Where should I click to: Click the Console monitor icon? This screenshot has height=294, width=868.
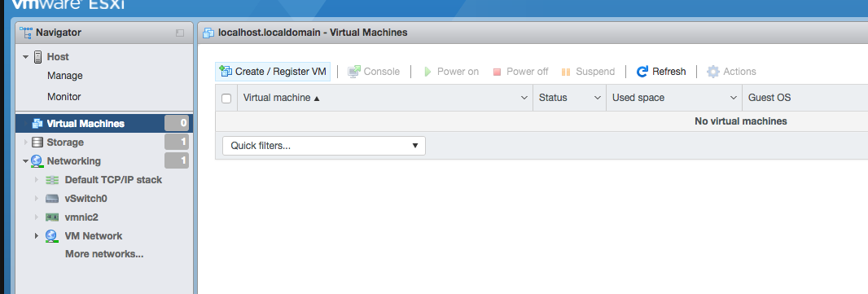pos(354,72)
